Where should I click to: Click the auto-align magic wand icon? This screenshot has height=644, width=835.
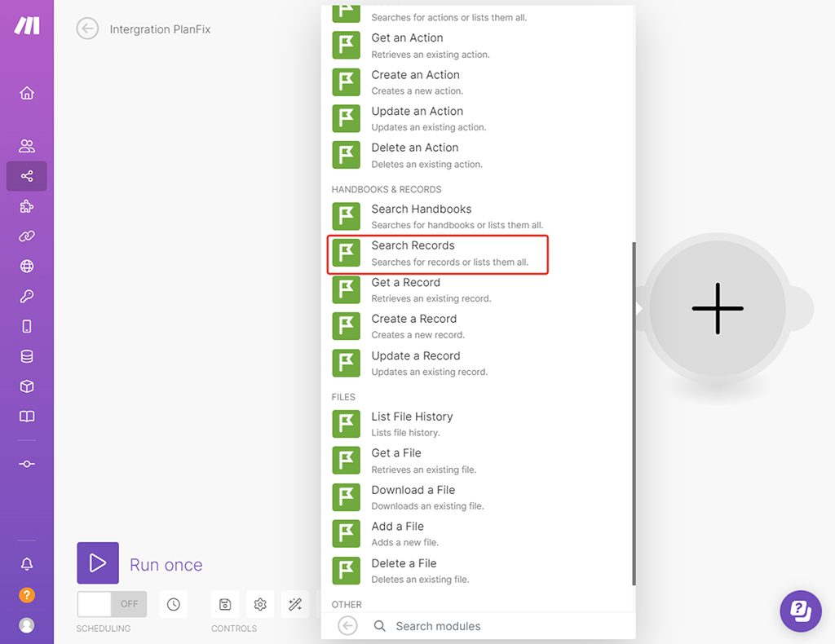tap(295, 605)
